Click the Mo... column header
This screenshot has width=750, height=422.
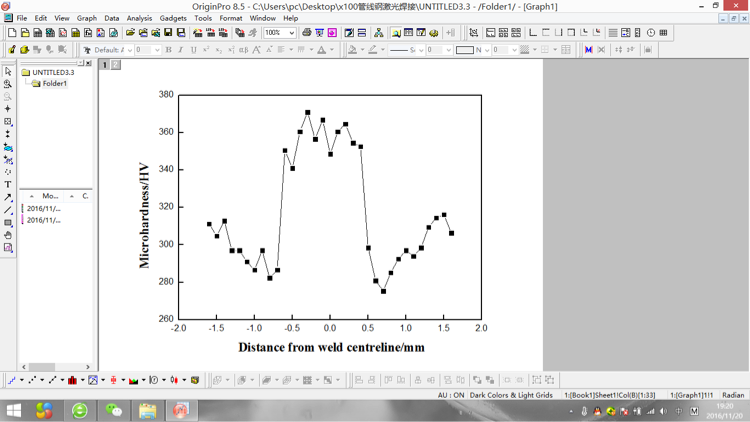[50, 196]
